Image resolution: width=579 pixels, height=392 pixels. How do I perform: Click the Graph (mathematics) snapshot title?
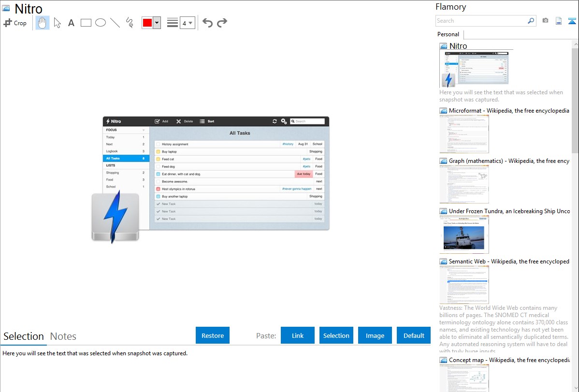(509, 161)
